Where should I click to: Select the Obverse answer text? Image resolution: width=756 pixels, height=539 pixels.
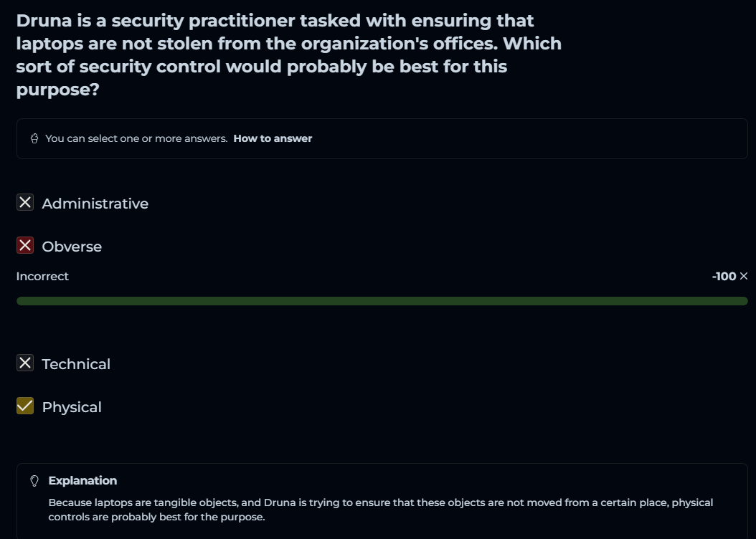[72, 247]
